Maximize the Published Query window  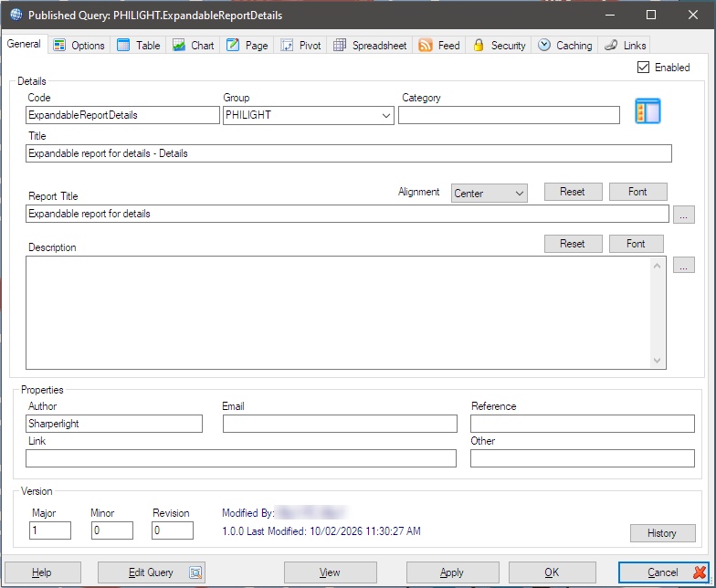click(x=651, y=15)
